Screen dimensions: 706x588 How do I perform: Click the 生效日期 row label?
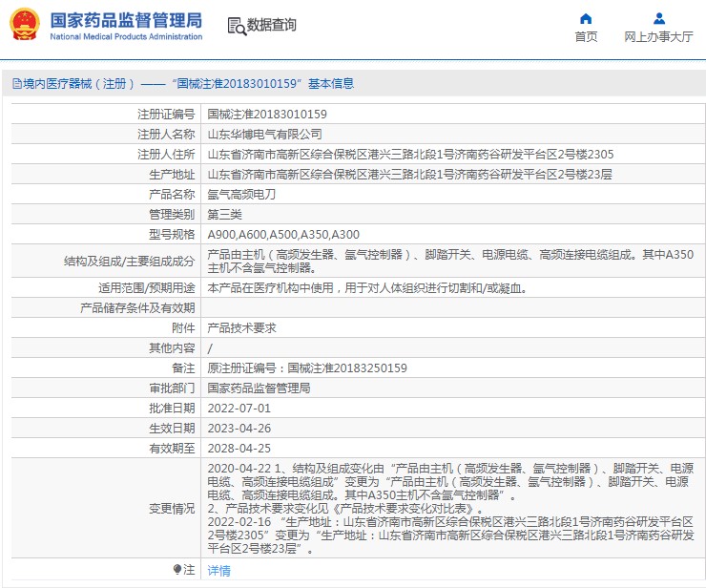[172, 428]
